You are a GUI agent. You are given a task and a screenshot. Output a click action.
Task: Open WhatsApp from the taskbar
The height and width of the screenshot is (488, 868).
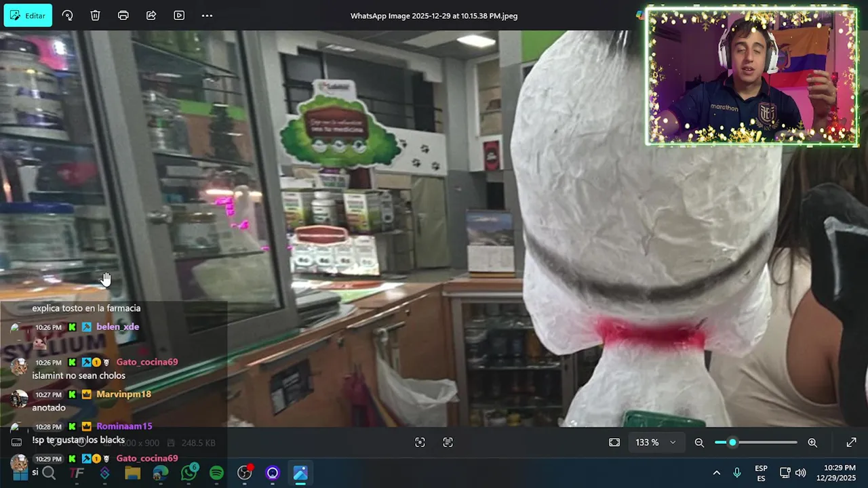pos(189,472)
